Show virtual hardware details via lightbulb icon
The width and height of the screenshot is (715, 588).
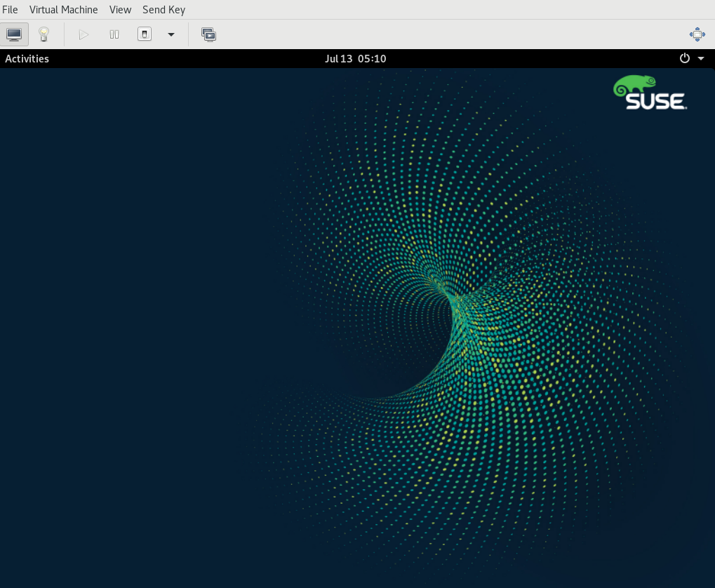[x=44, y=34]
